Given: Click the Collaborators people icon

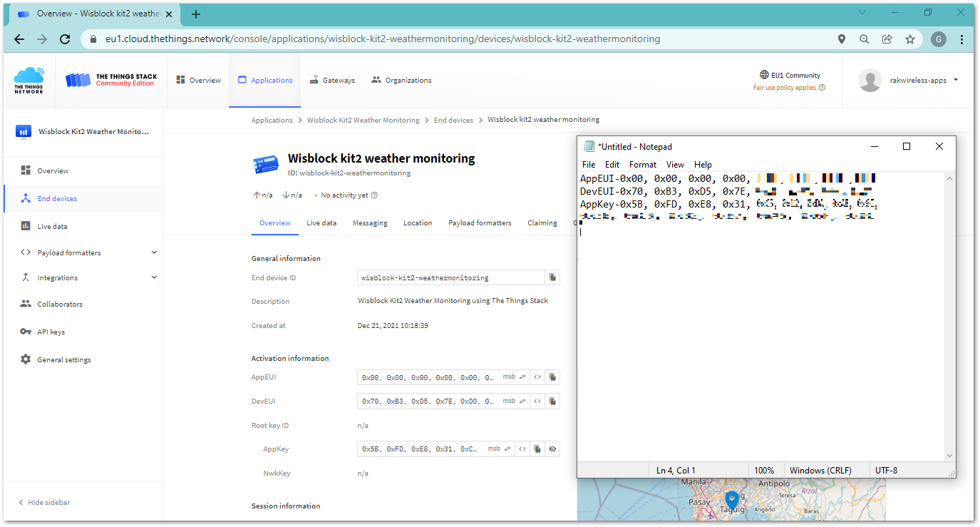Looking at the screenshot, I should [26, 304].
